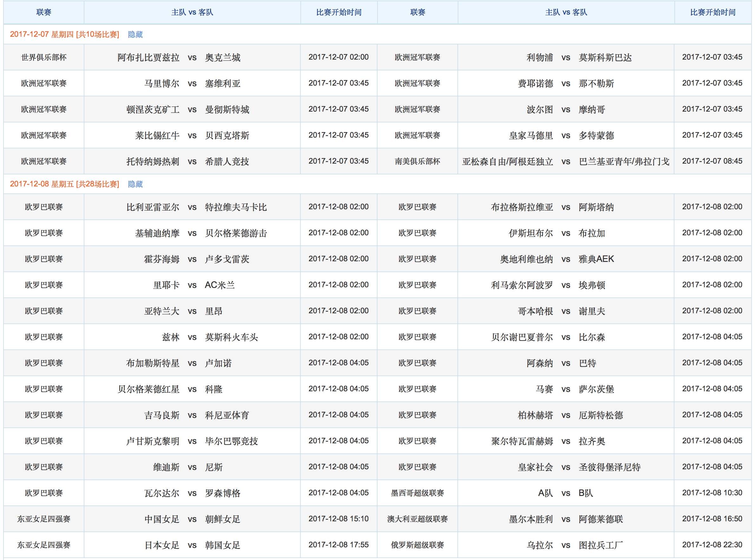Click away team 莫斯科斯巴达
The height and width of the screenshot is (560, 755).
(x=606, y=58)
